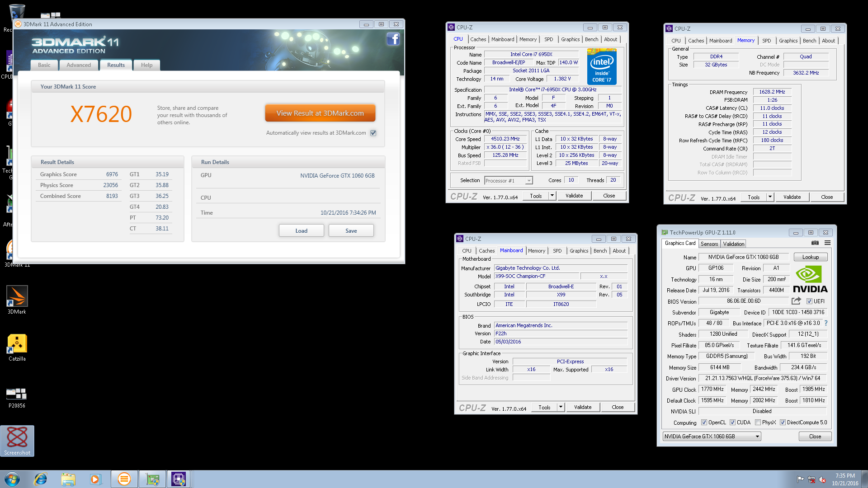The image size is (868, 488).
Task: Click the Save button in Run Details
Action: coord(351,231)
